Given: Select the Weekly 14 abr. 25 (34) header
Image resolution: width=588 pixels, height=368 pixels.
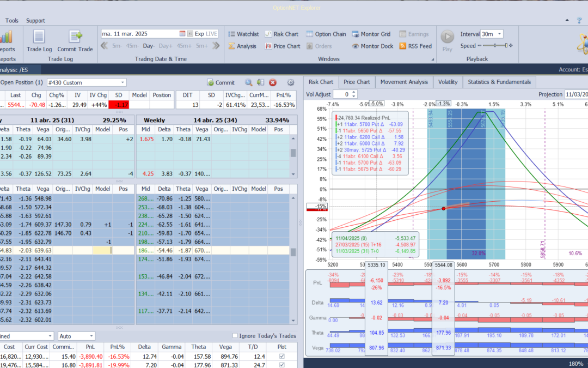Looking at the screenshot, I should [217, 120].
